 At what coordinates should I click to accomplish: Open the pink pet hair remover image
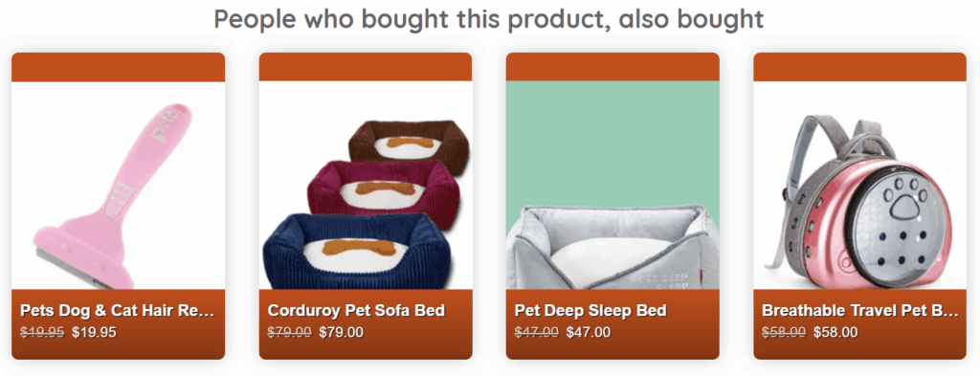pos(118,185)
